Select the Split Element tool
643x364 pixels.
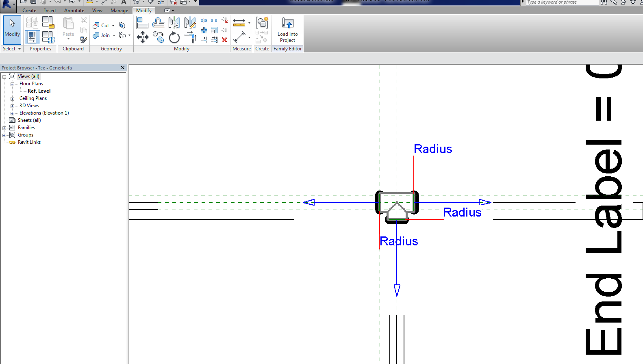204,20
